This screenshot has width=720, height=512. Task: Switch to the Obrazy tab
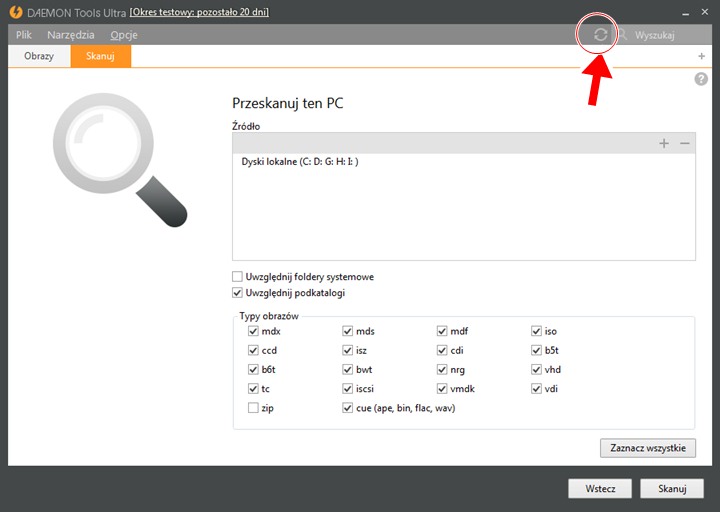39,57
